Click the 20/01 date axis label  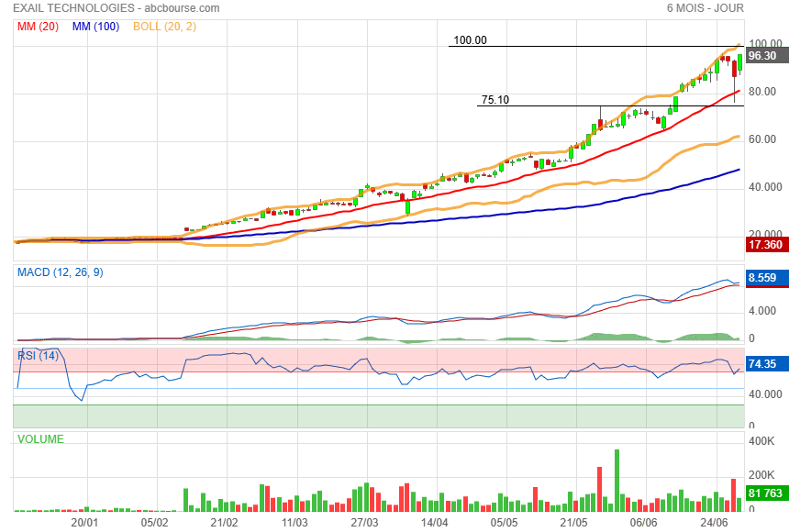[x=84, y=523]
